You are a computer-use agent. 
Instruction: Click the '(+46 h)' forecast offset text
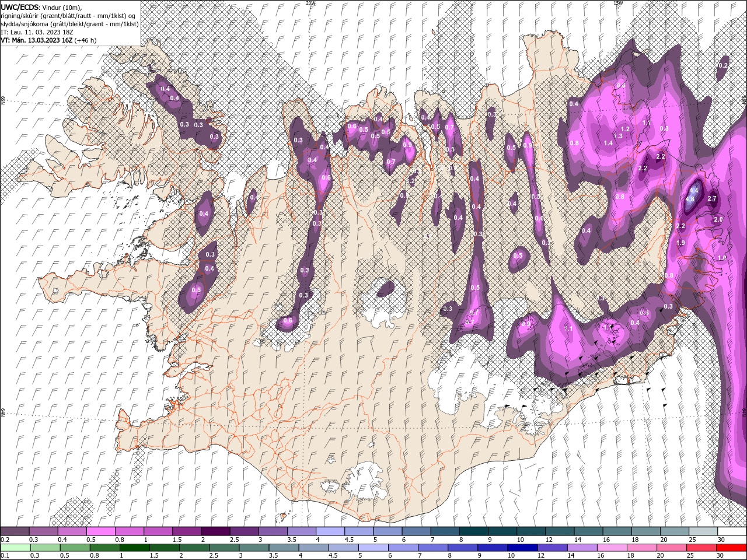click(85, 40)
